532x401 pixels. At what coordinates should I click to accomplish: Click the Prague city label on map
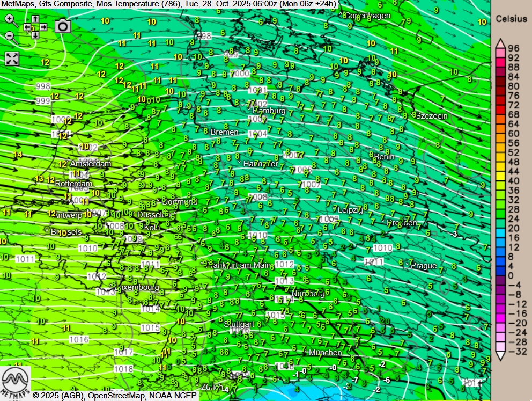click(x=424, y=265)
